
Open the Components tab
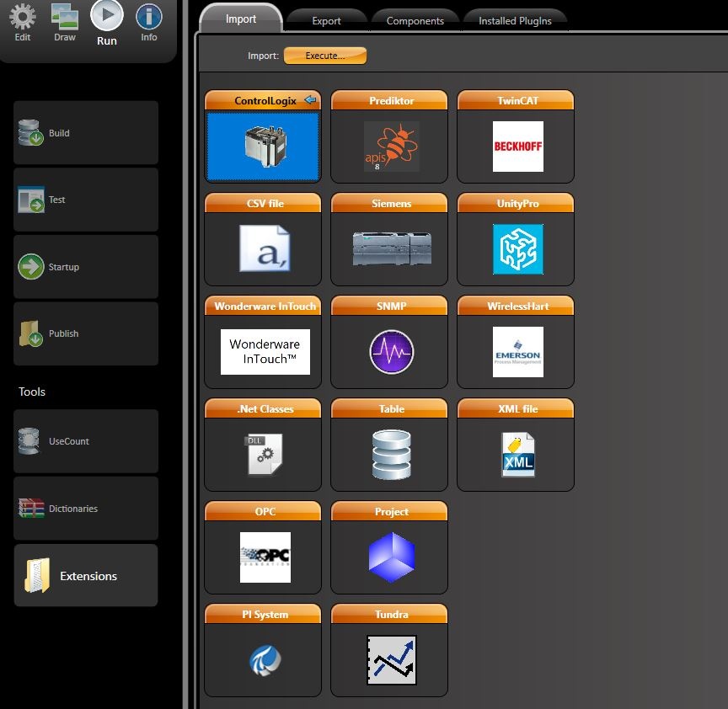[415, 21]
